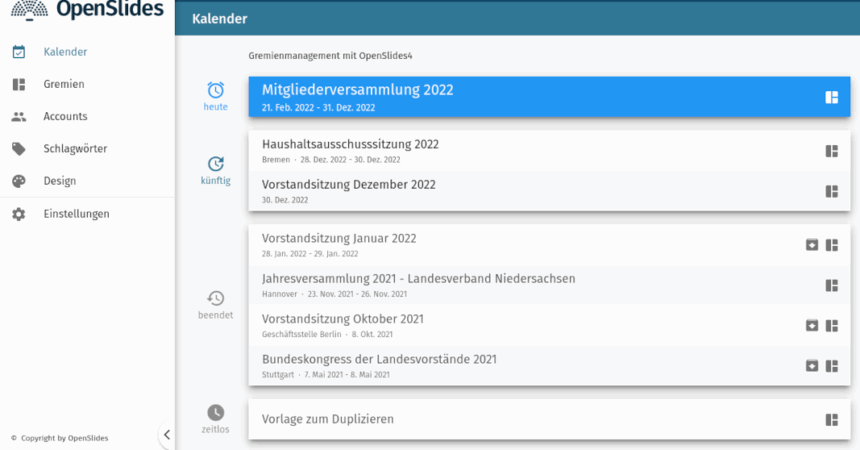Click dashboard icon of Jahresversammlung 2021

tap(831, 285)
